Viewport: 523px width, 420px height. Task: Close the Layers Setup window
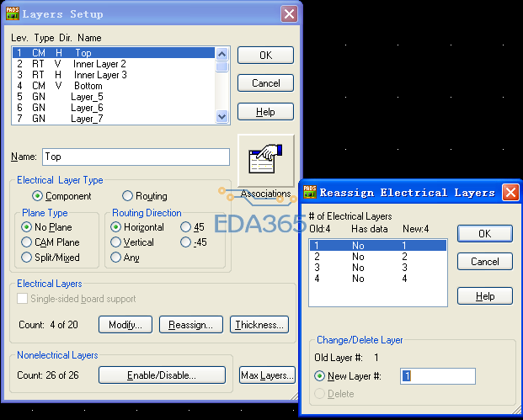[x=289, y=14]
